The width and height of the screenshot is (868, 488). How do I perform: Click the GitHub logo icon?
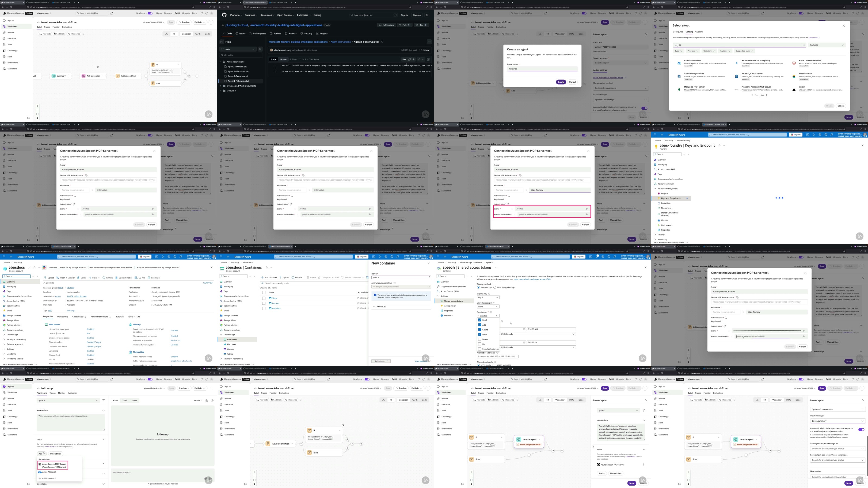pyautogui.click(x=224, y=15)
